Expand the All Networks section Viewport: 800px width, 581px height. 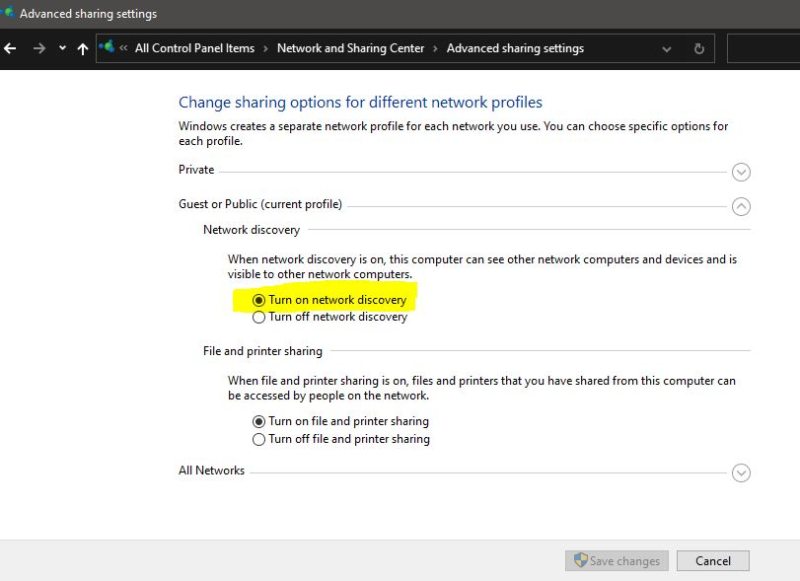(741, 473)
